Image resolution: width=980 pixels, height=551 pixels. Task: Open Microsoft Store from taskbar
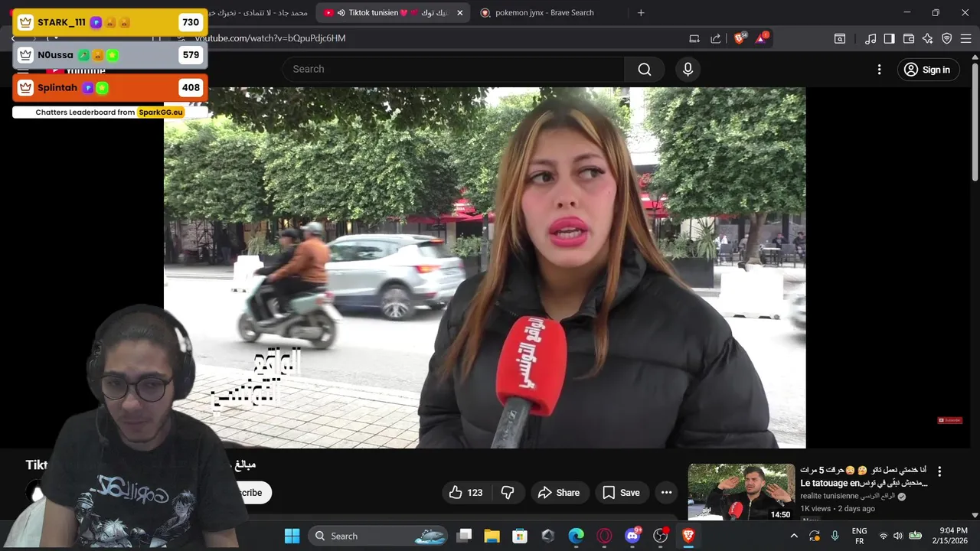[520, 536]
